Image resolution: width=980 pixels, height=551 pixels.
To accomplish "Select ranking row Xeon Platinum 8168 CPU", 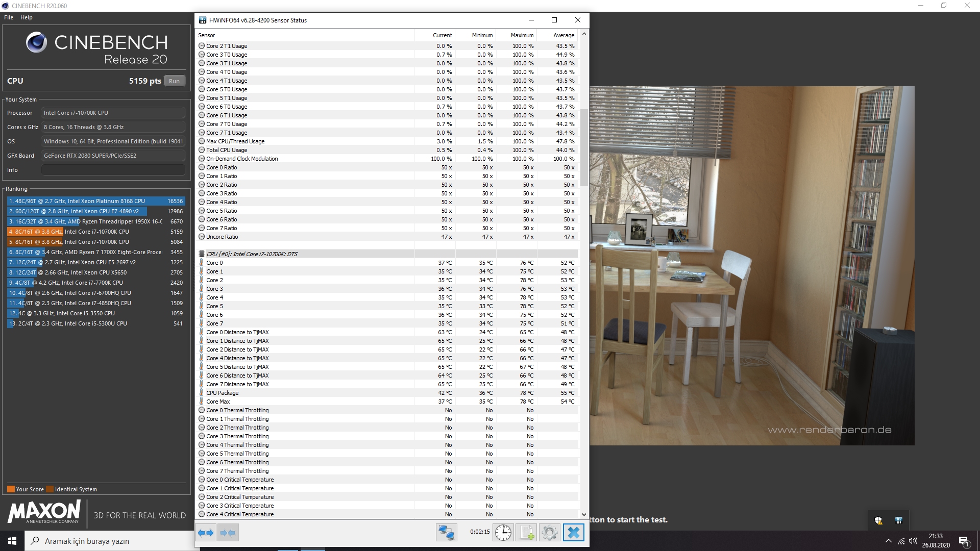I will coord(96,201).
